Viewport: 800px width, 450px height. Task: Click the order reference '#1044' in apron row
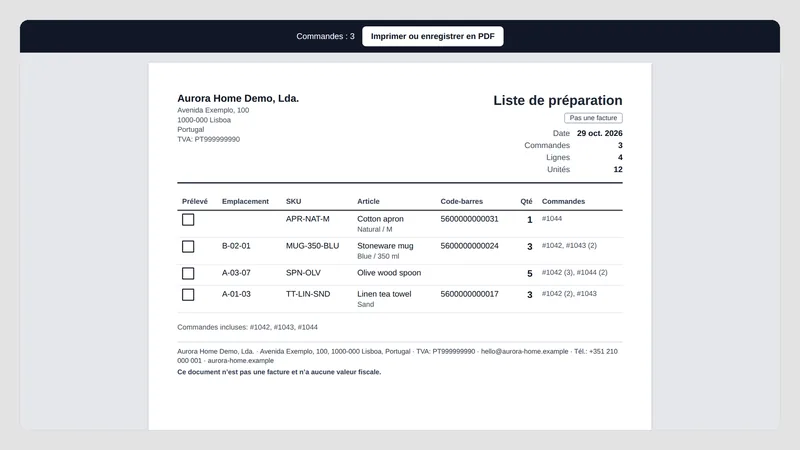point(552,218)
